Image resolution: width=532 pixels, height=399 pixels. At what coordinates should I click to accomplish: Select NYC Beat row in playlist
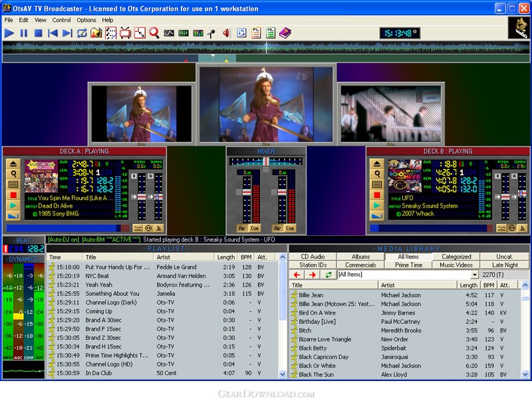(163, 276)
